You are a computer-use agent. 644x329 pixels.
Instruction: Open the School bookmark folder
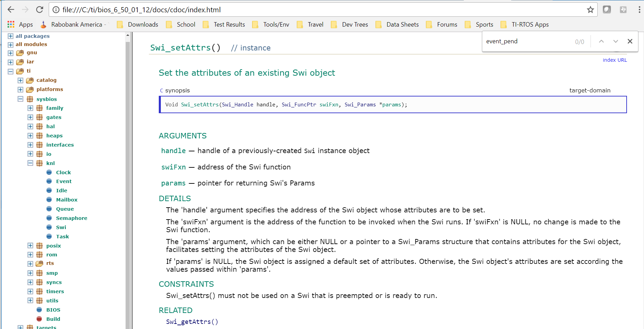coord(181,25)
